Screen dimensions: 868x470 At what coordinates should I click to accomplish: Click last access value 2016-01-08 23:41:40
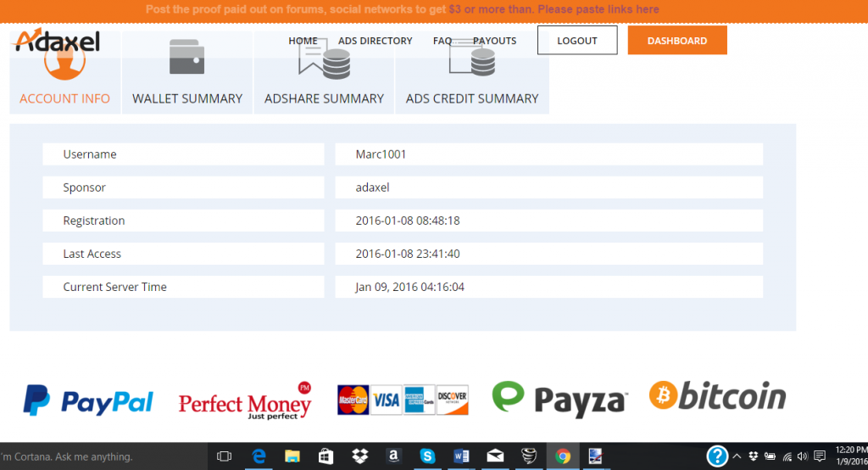tap(408, 254)
